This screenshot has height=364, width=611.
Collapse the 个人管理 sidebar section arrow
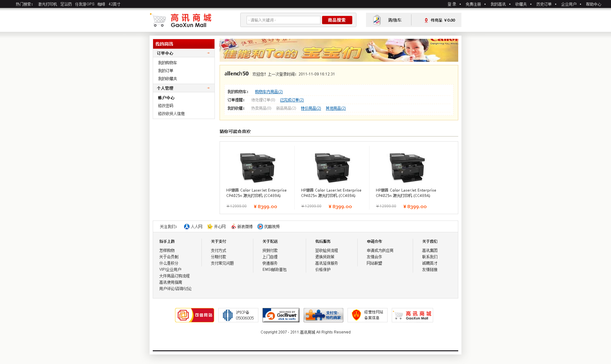[208, 88]
